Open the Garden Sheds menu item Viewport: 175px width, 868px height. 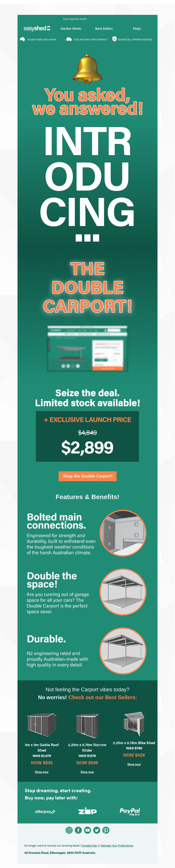(x=71, y=29)
